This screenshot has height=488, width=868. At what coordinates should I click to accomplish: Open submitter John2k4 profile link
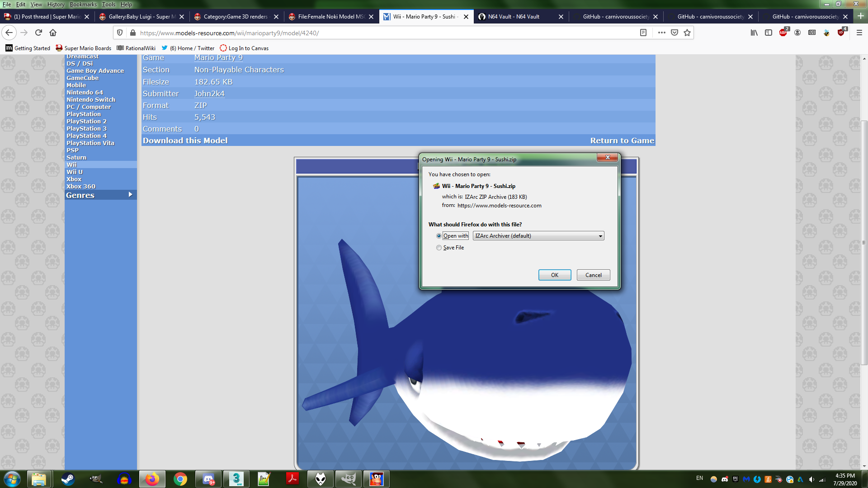pyautogui.click(x=209, y=94)
